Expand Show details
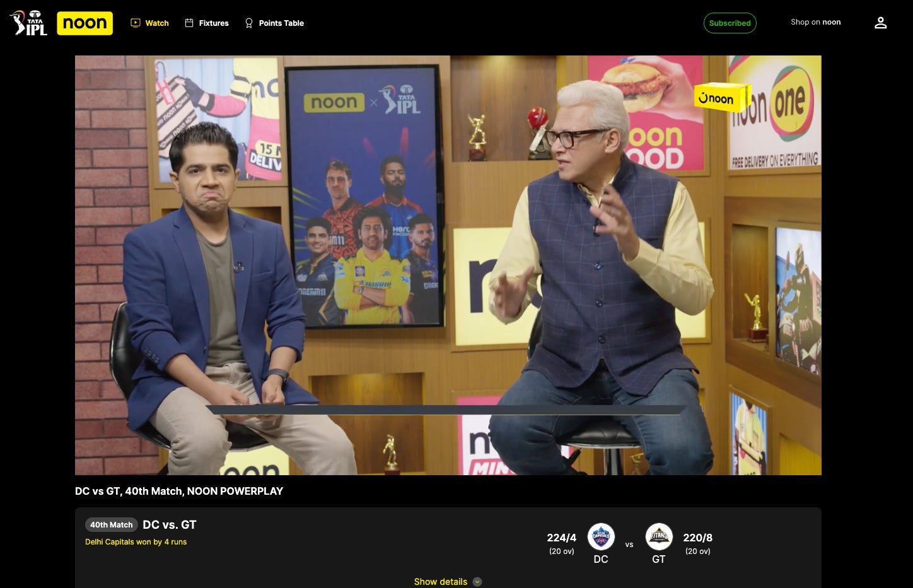 coord(448,582)
